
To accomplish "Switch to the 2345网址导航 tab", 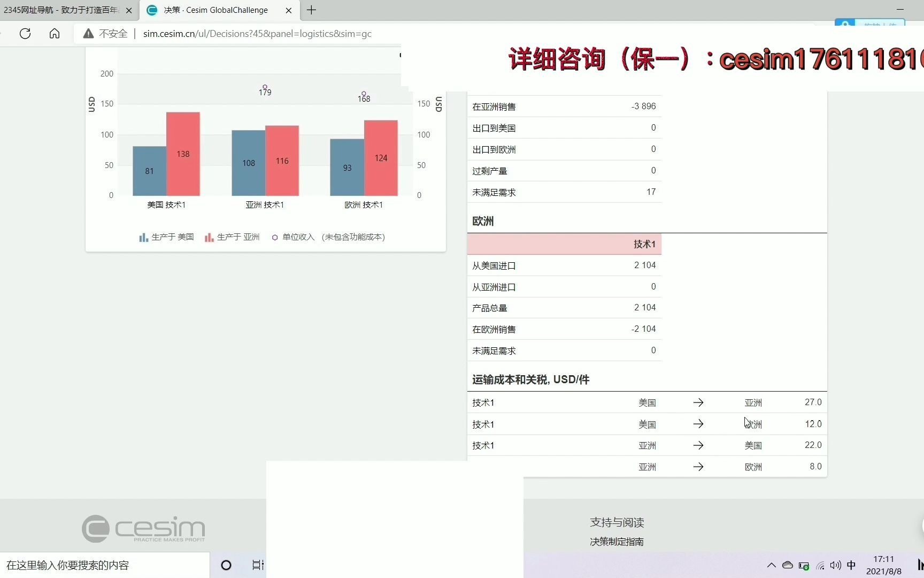I will pyautogui.click(x=61, y=10).
